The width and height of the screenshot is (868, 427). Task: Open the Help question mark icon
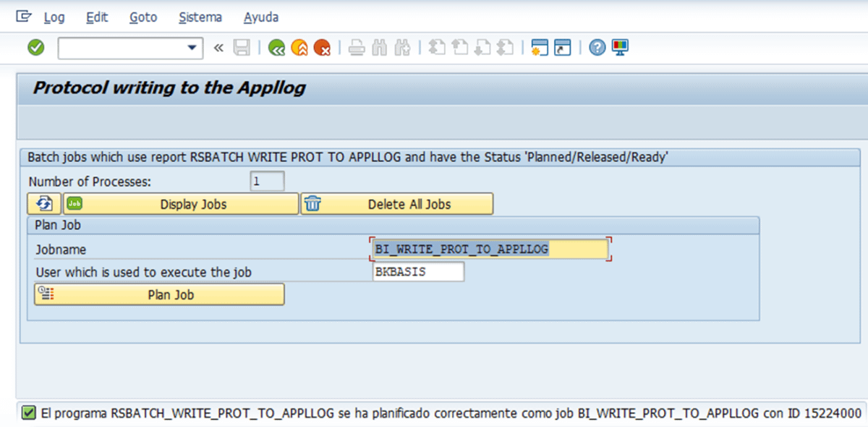(597, 48)
